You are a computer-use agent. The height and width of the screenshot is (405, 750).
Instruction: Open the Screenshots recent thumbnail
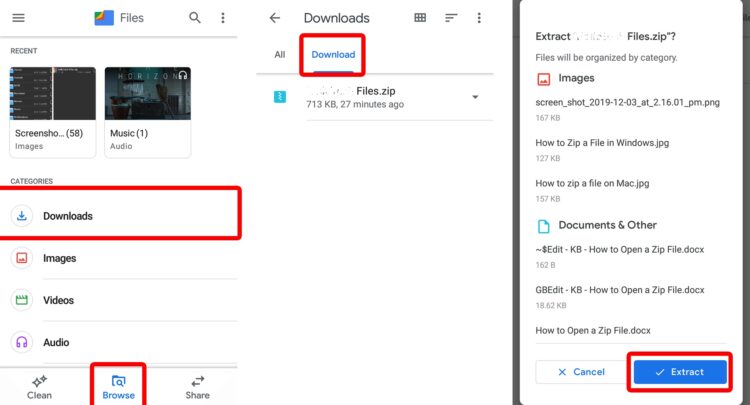pyautogui.click(x=53, y=93)
